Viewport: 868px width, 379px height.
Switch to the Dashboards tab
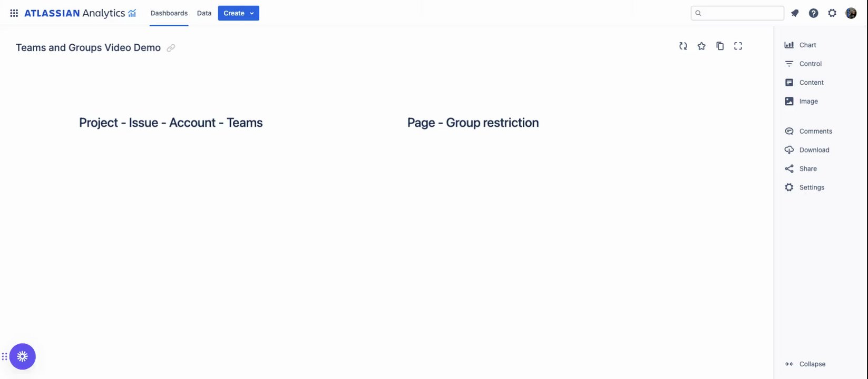click(169, 13)
